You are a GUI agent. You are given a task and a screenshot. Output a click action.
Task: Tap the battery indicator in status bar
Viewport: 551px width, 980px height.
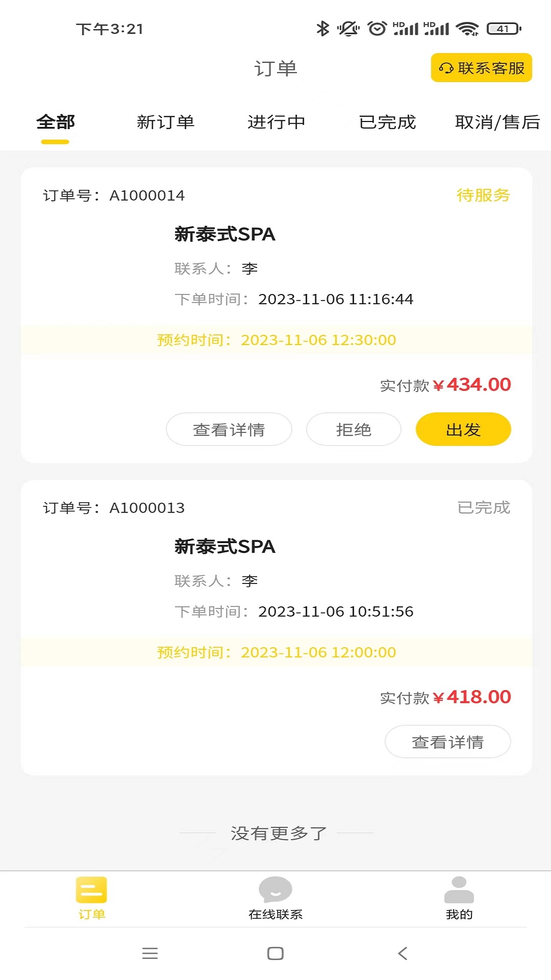click(x=504, y=29)
